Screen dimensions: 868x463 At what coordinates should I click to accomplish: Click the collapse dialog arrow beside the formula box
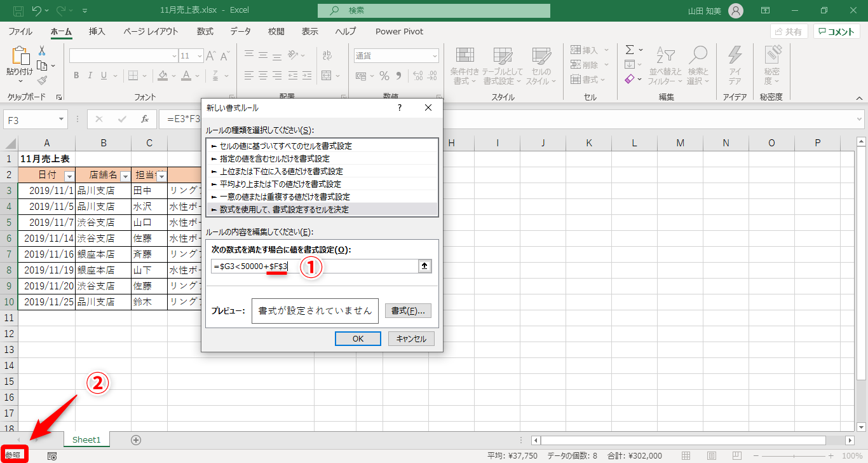[424, 266]
